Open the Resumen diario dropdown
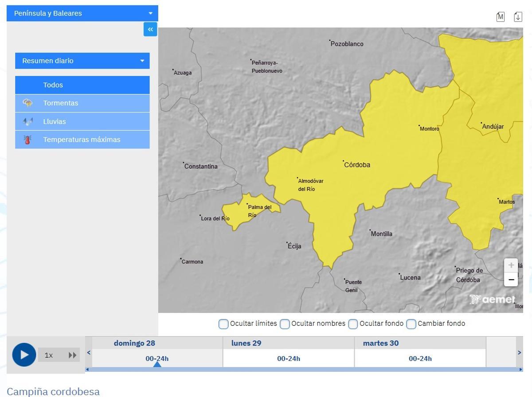 click(x=82, y=61)
